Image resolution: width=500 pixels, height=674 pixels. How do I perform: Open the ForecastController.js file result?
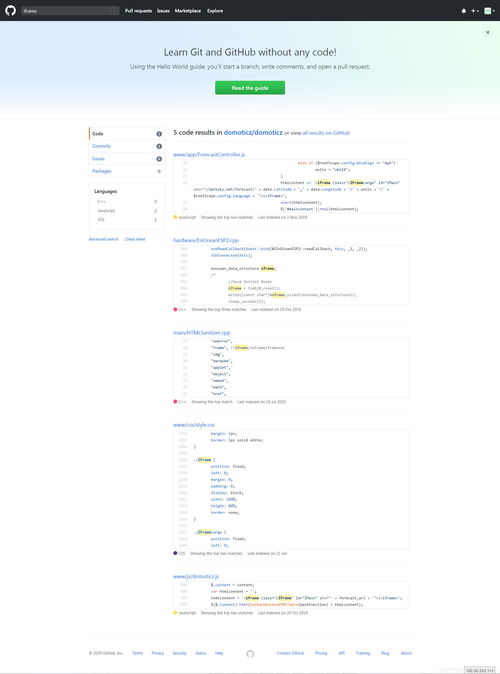tap(209, 154)
